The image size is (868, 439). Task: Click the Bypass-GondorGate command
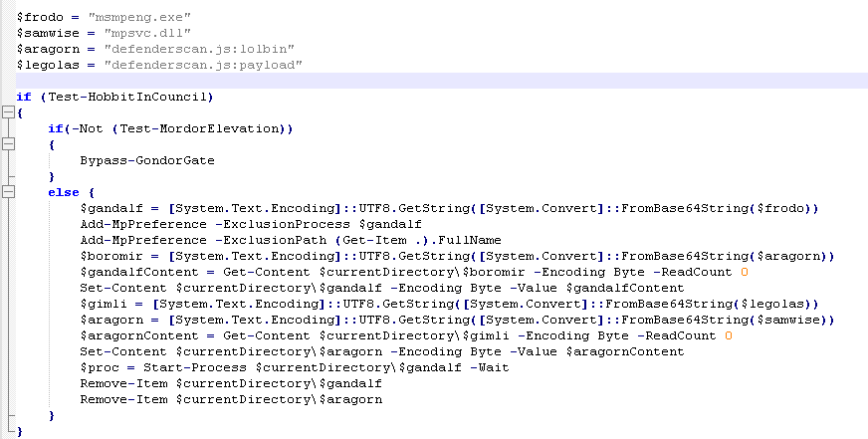tap(147, 161)
